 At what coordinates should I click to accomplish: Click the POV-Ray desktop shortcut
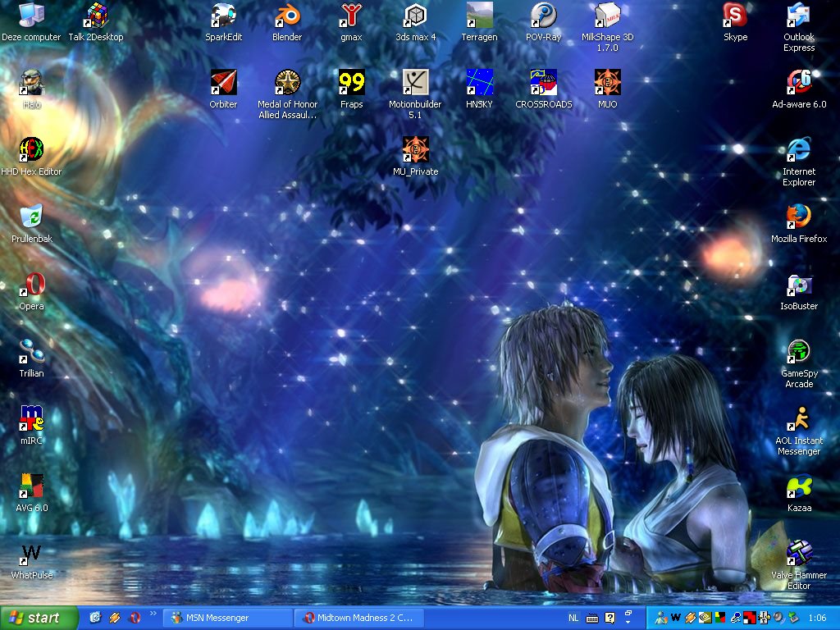[x=543, y=16]
